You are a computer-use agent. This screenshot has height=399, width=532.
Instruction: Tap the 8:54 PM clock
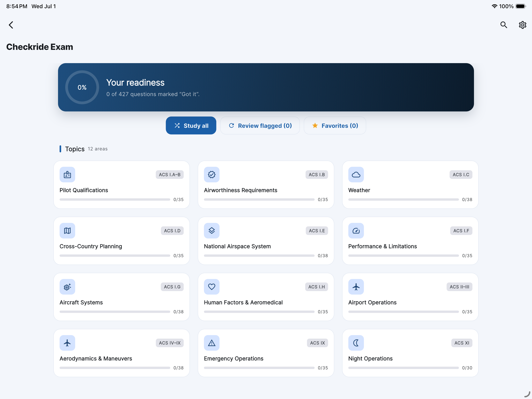point(17,6)
